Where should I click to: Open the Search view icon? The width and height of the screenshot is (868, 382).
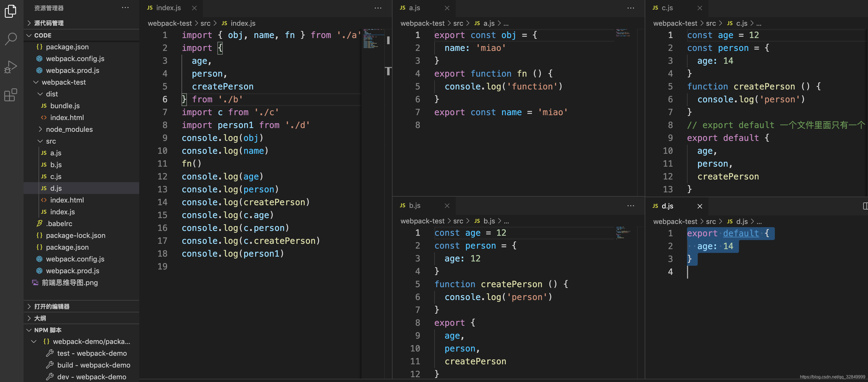(x=11, y=39)
